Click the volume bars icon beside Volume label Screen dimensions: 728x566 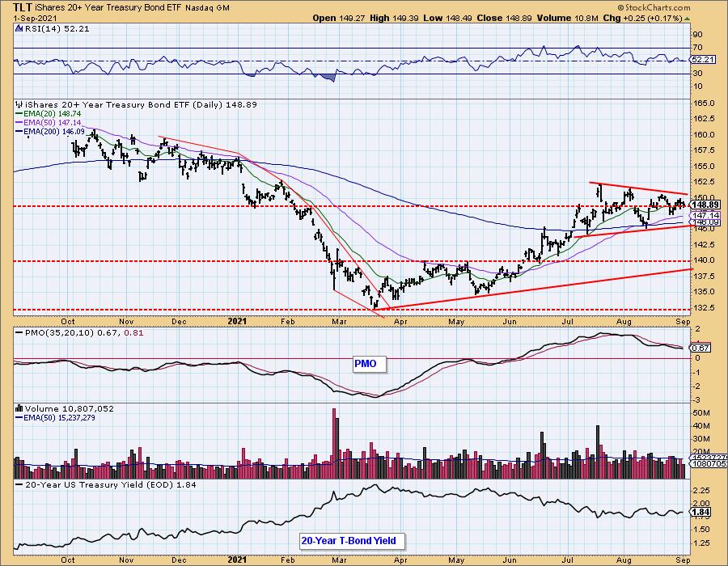[x=19, y=408]
